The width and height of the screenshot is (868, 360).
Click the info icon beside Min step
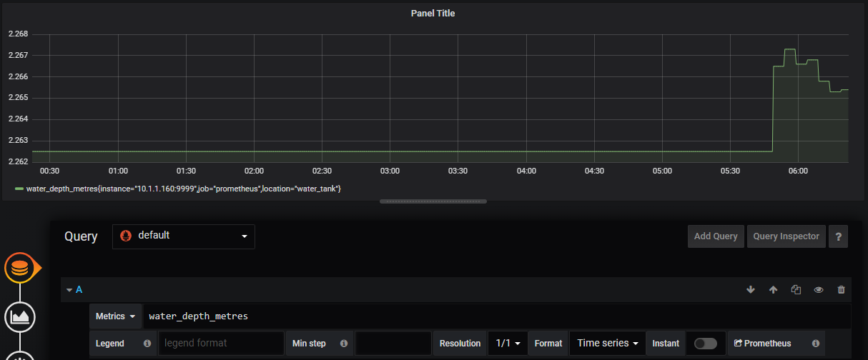click(x=344, y=344)
